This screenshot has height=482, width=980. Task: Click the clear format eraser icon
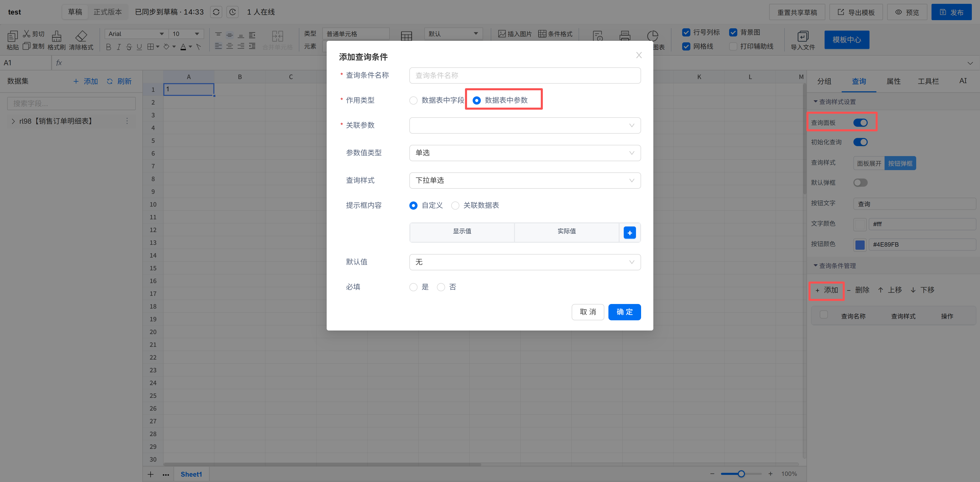(x=81, y=36)
